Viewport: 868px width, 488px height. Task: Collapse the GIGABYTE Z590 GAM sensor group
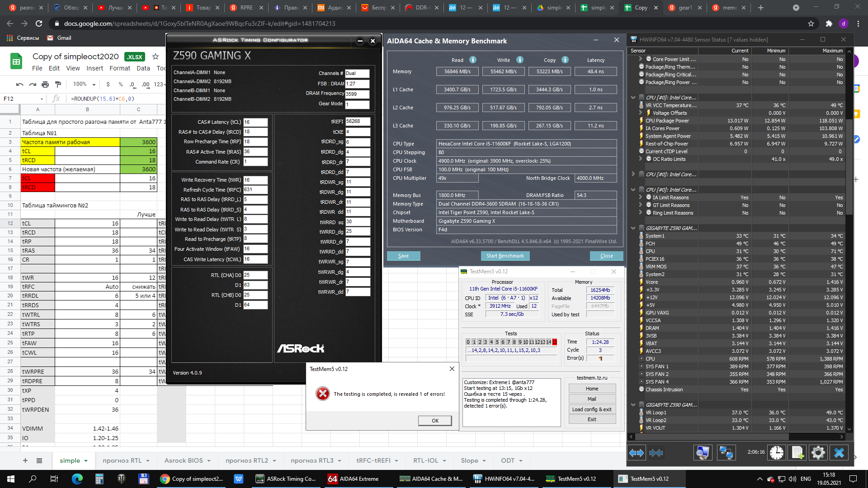click(633, 228)
